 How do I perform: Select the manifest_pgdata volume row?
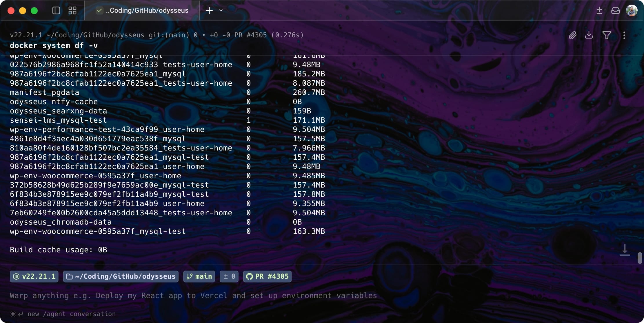coord(167,93)
